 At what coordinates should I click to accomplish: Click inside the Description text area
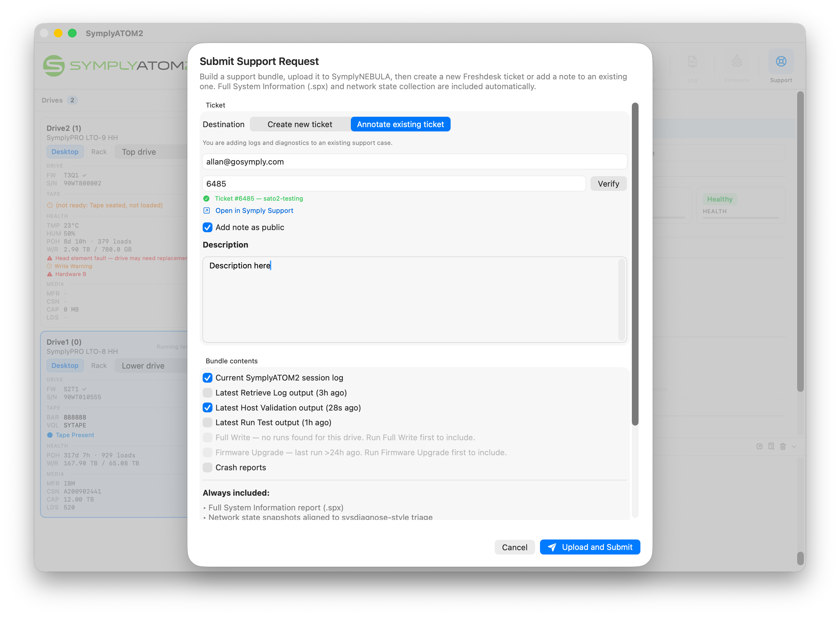tap(414, 300)
